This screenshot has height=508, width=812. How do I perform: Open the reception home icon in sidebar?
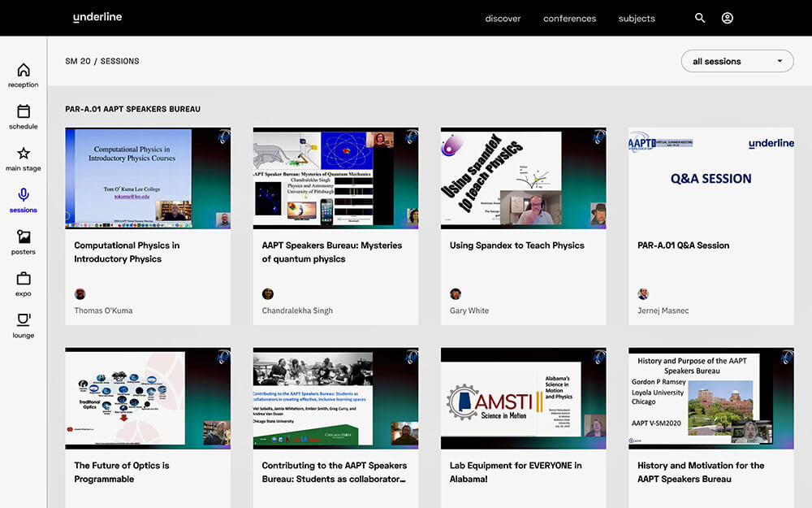tap(24, 71)
